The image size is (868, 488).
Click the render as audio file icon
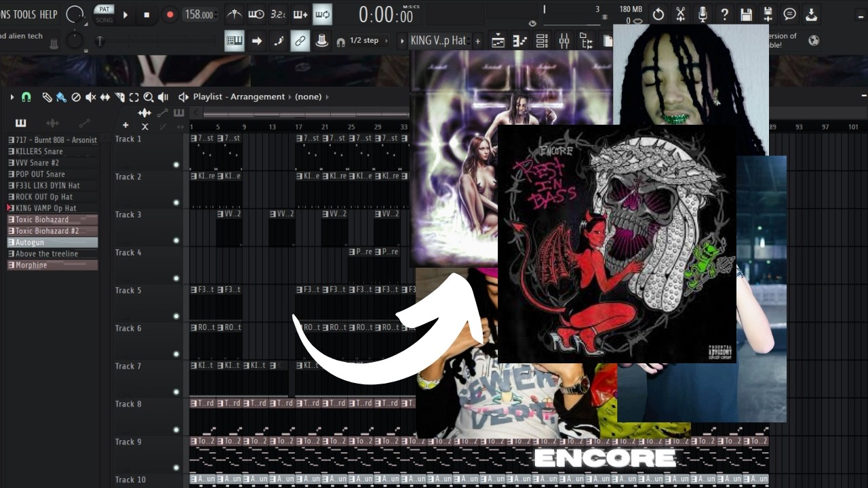pyautogui.click(x=768, y=14)
